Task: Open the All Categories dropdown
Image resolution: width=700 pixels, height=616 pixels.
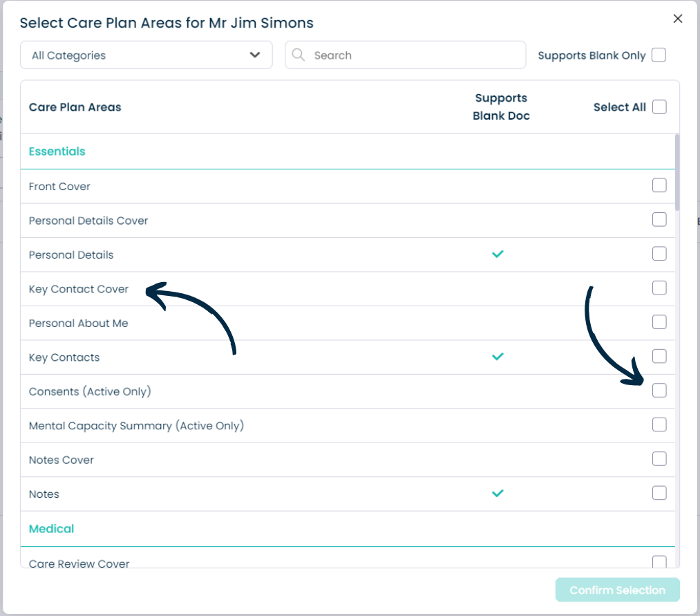Action: [x=146, y=55]
